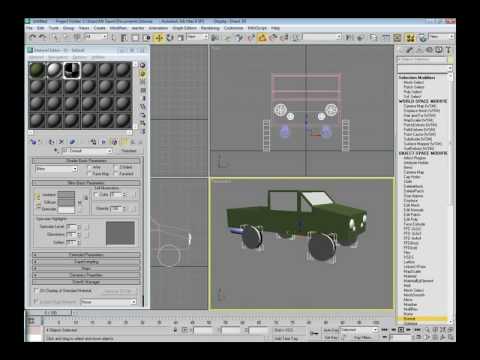This screenshot has height=360, width=480.
Task: Expand the Extended Parameters rollout
Action: 86,255
